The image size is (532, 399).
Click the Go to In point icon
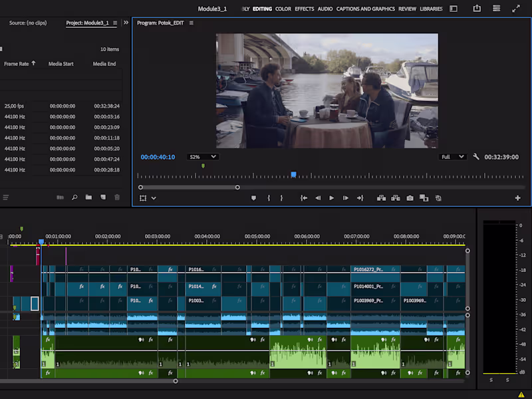pos(304,198)
